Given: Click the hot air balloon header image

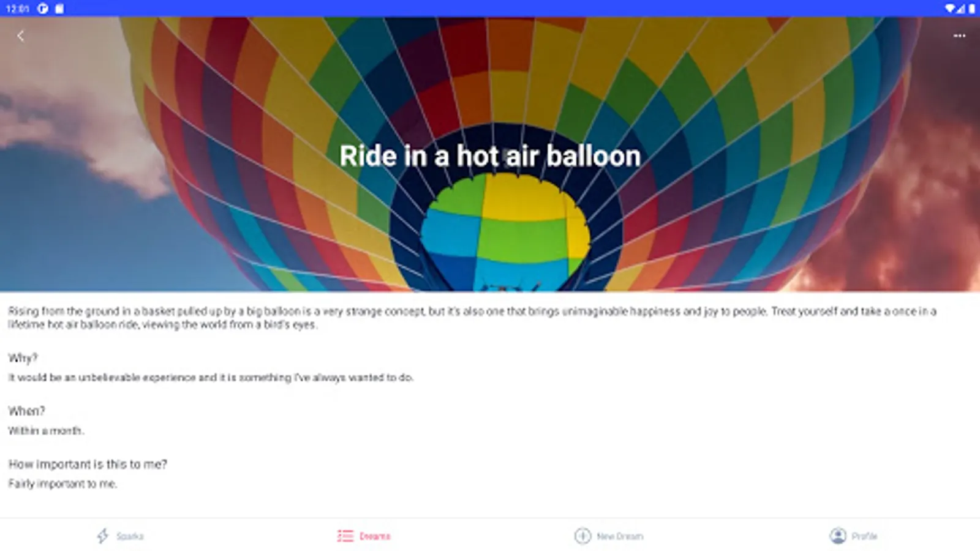Looking at the screenshot, I should [490, 154].
